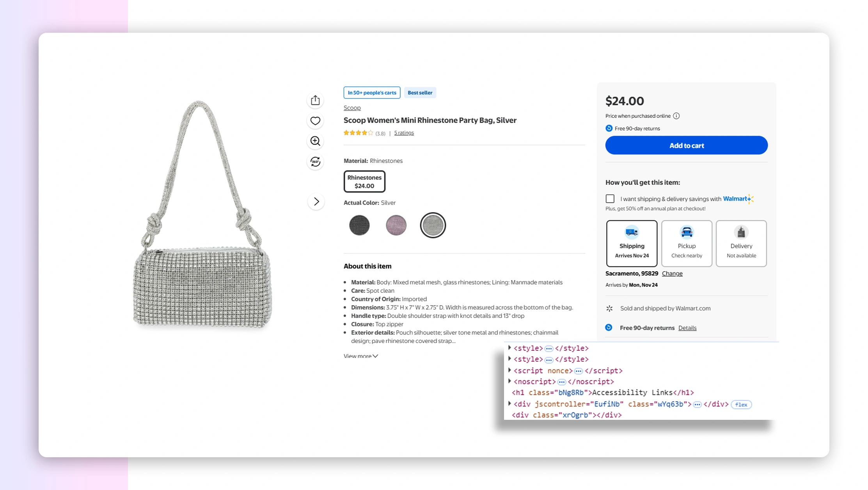Enable Walmart+ shipping savings checkbox
Image resolution: width=868 pixels, height=490 pixels.
(x=610, y=199)
